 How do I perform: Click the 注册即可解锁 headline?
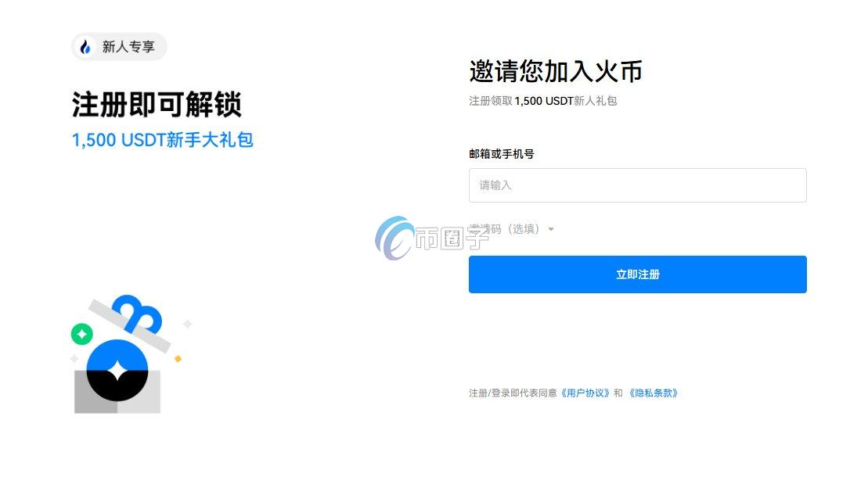pos(157,103)
